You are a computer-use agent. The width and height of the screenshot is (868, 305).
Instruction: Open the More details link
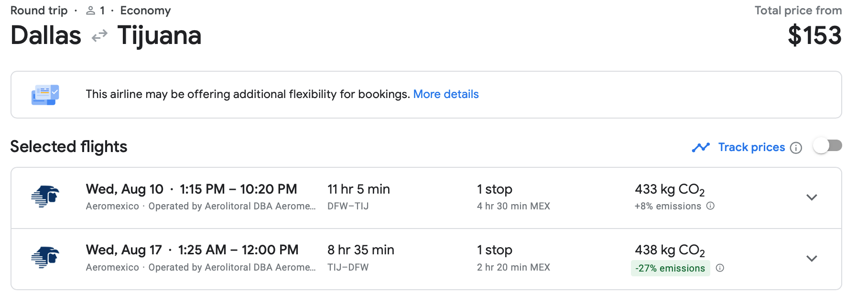point(446,94)
